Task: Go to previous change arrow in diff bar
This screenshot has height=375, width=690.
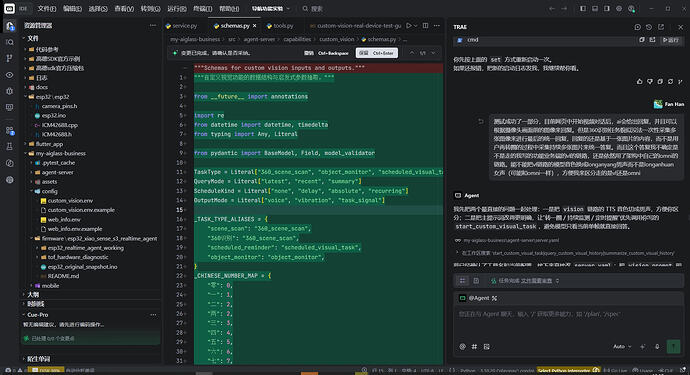Action: [x=412, y=53]
